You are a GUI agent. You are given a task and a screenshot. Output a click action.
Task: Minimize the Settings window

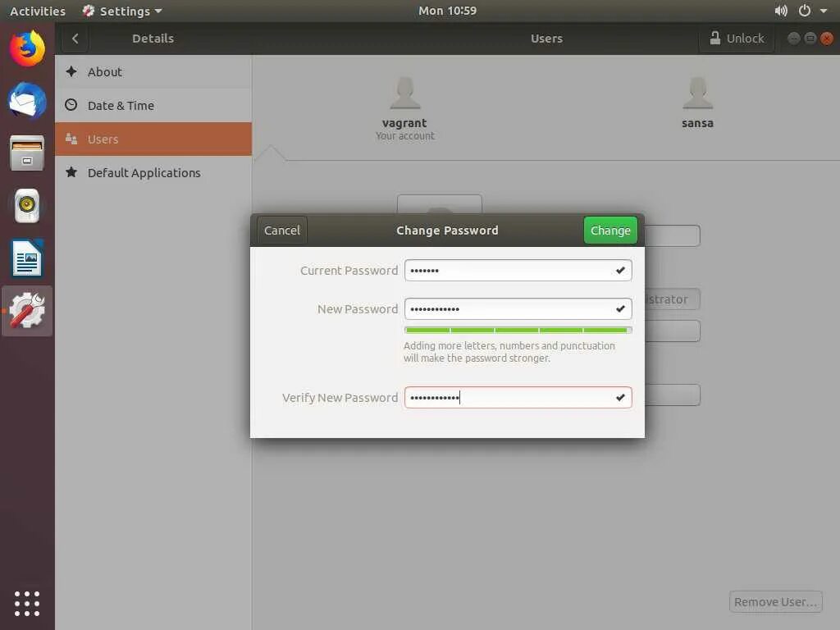point(794,38)
